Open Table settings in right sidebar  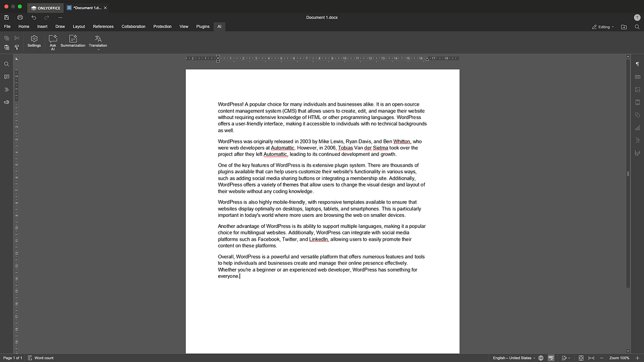(638, 77)
